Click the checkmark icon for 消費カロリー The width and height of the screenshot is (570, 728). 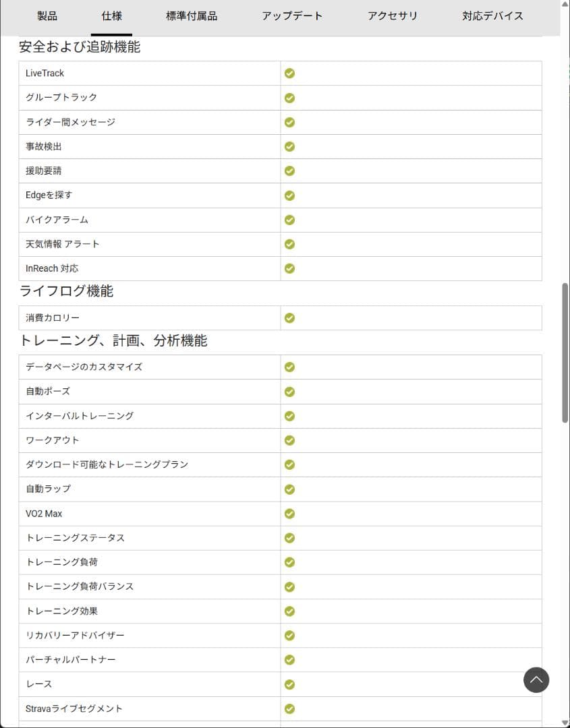[x=289, y=317]
